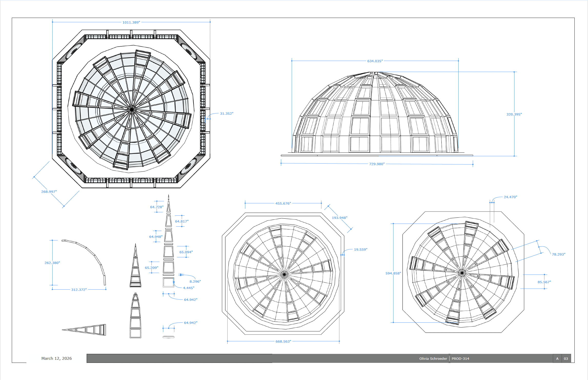
Task: Select the 64.728" panel dimension
Action: click(157, 207)
